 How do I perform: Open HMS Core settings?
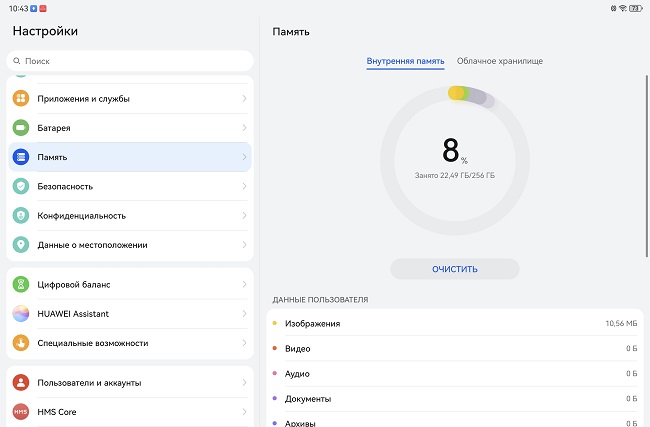tap(130, 412)
